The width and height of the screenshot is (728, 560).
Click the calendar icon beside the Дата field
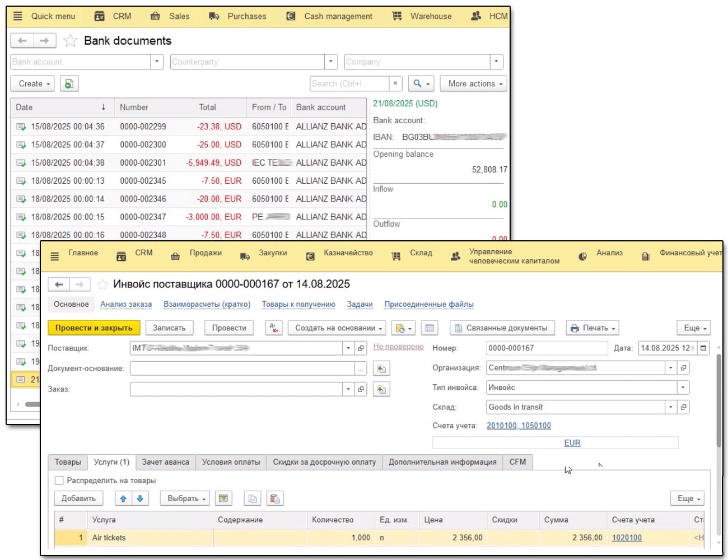703,348
